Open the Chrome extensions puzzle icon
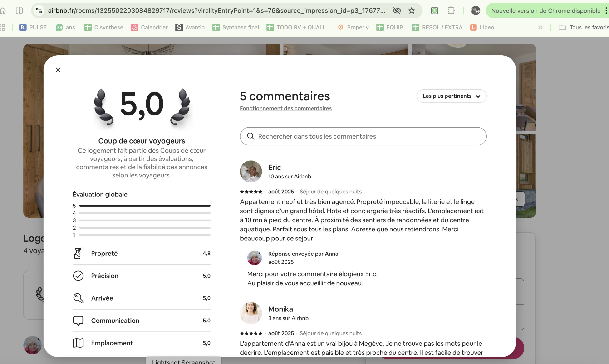Image resolution: width=609 pixels, height=364 pixels. (x=451, y=10)
